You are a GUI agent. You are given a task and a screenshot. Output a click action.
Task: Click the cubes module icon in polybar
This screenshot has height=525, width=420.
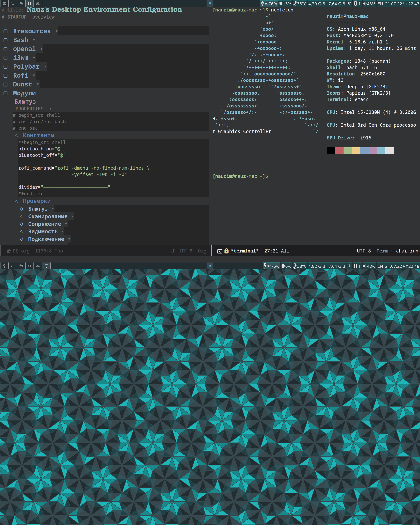pyautogui.click(x=38, y=3)
